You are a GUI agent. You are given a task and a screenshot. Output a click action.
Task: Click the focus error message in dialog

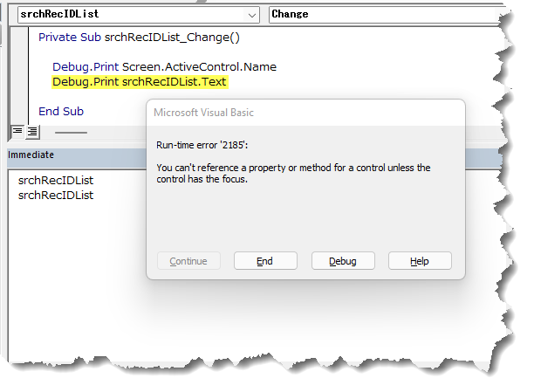click(x=293, y=173)
